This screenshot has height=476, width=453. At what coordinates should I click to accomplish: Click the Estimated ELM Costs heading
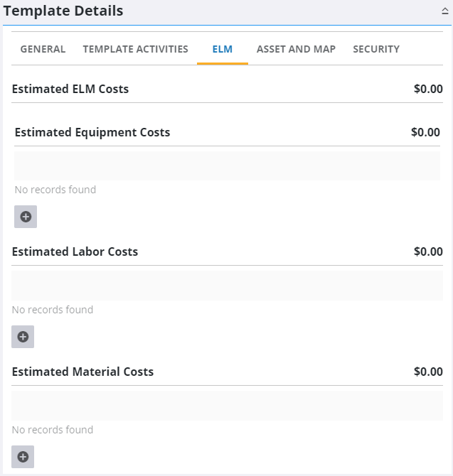[70, 89]
